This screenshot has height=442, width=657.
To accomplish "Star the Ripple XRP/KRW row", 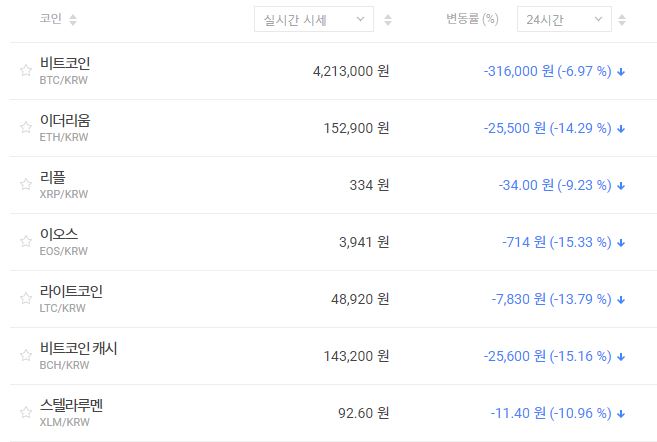I will 26,185.
